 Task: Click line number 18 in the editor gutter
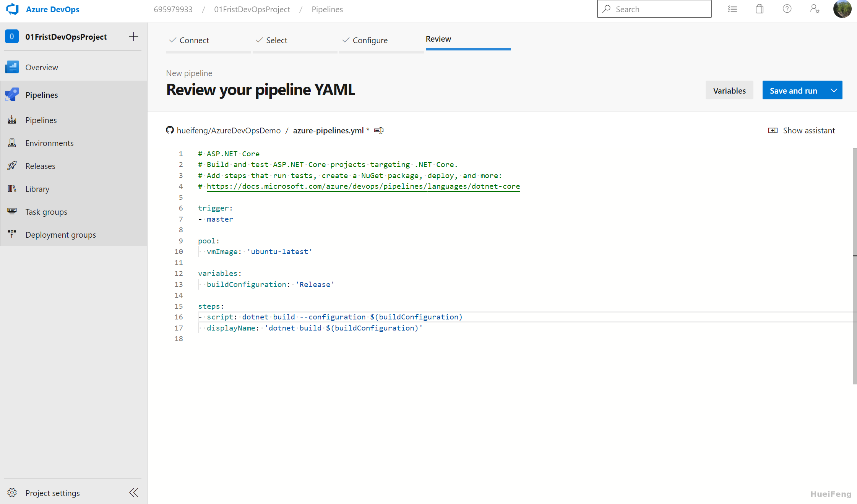(179, 339)
